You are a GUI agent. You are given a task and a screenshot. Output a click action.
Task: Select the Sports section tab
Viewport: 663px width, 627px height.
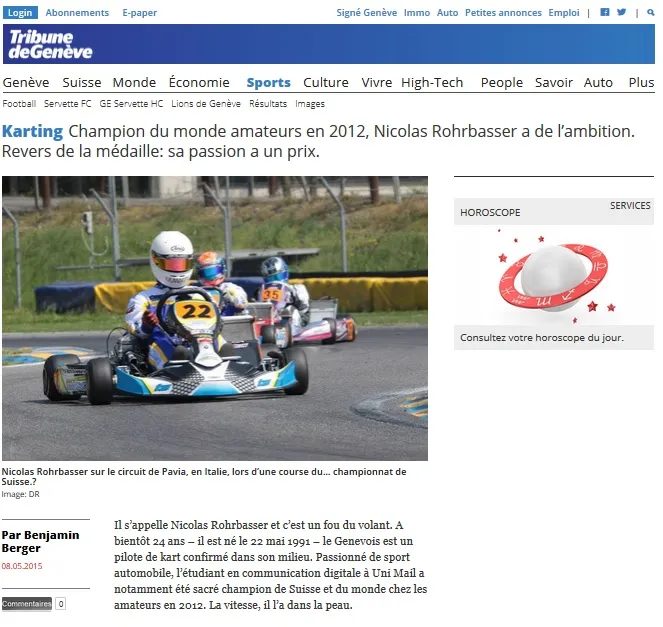coord(268,82)
